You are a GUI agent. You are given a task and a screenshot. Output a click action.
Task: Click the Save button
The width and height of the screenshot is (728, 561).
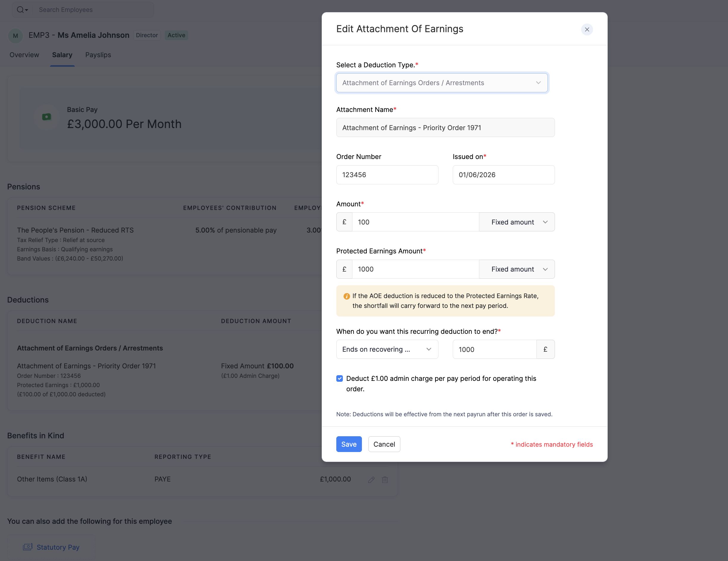pyautogui.click(x=349, y=444)
